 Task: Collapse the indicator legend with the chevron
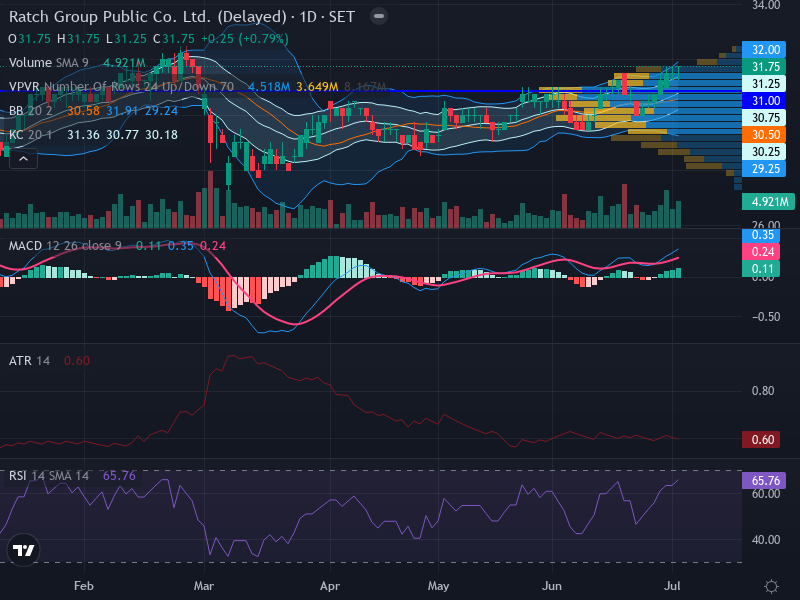(23, 159)
